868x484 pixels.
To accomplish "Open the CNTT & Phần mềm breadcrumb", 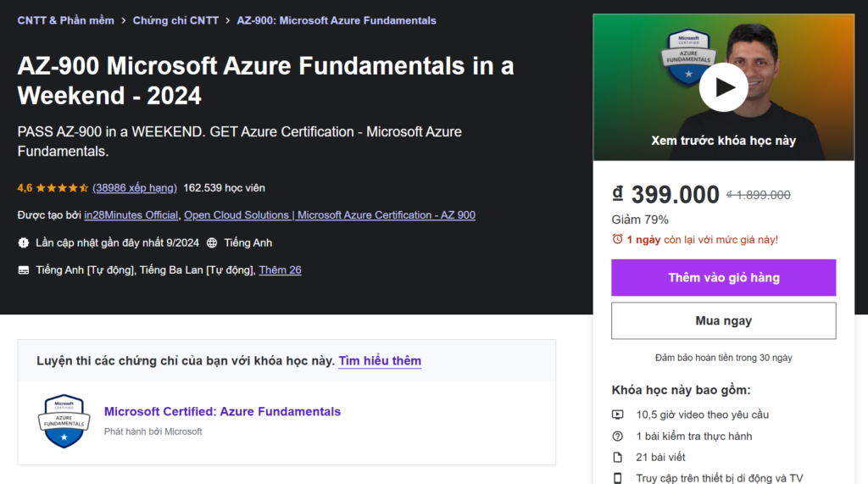I will [x=65, y=20].
